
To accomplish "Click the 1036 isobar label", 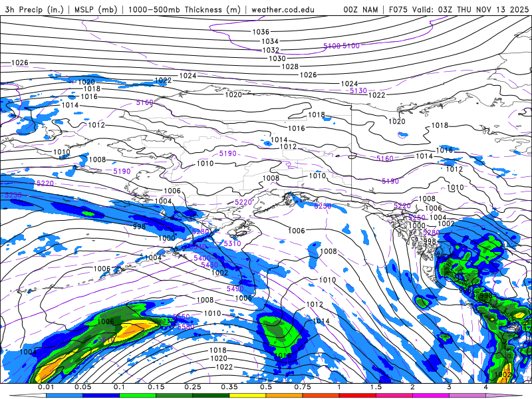I will click(261, 32).
